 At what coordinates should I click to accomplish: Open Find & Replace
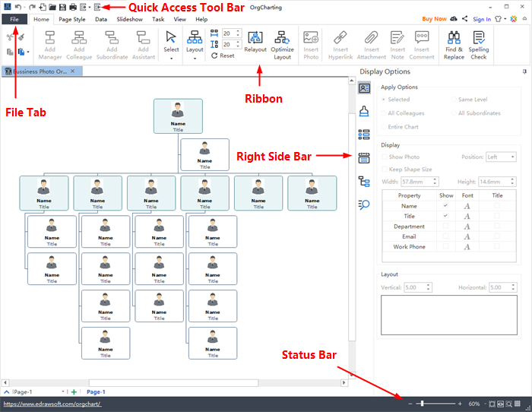pyautogui.click(x=454, y=45)
